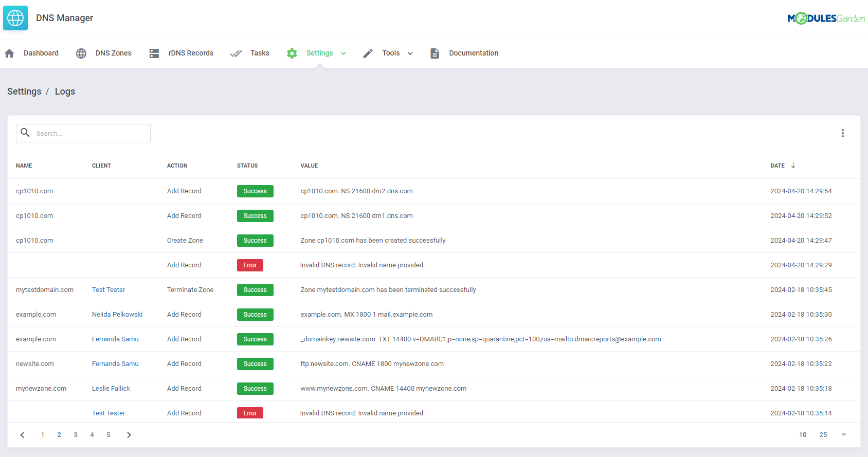Click the Documentation file icon

point(435,53)
